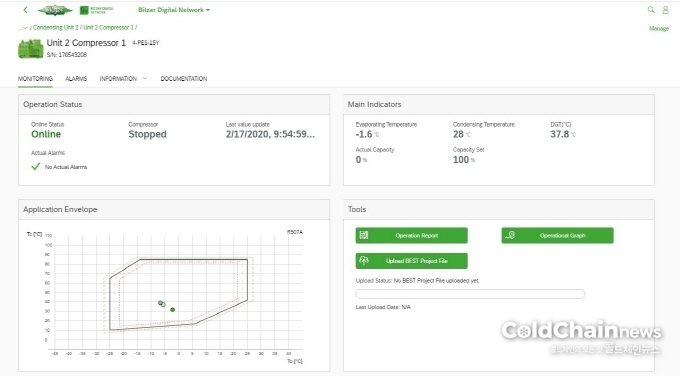Select the MONITORING tab
The height and width of the screenshot is (376, 680).
[x=35, y=79]
